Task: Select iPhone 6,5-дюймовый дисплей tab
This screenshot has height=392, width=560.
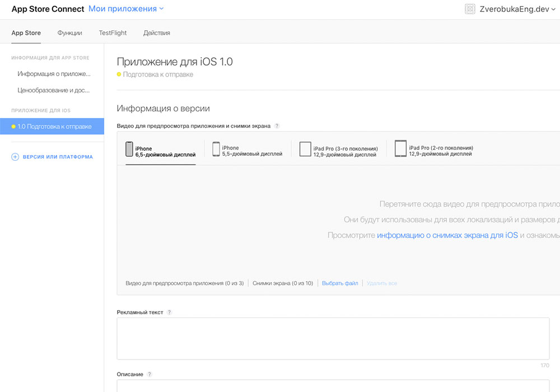Action: (160, 149)
